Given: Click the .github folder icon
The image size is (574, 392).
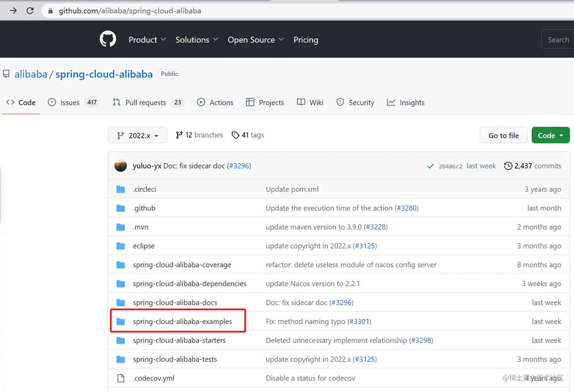Looking at the screenshot, I should click(121, 208).
